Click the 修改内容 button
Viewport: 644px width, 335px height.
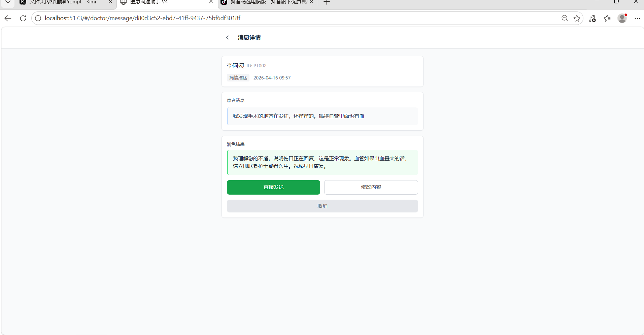tap(371, 187)
